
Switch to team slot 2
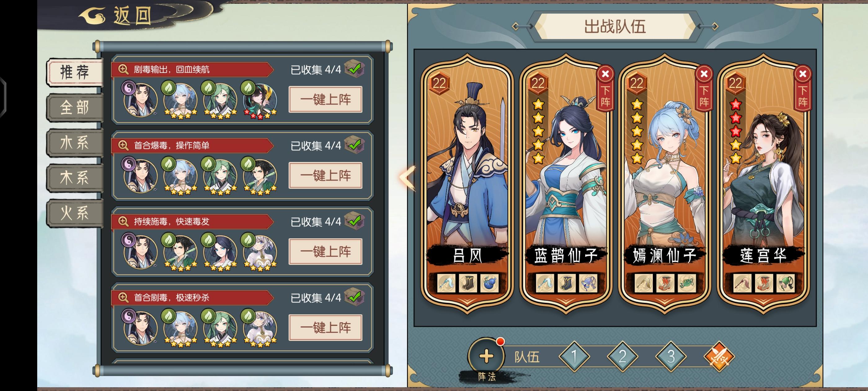coord(622,357)
